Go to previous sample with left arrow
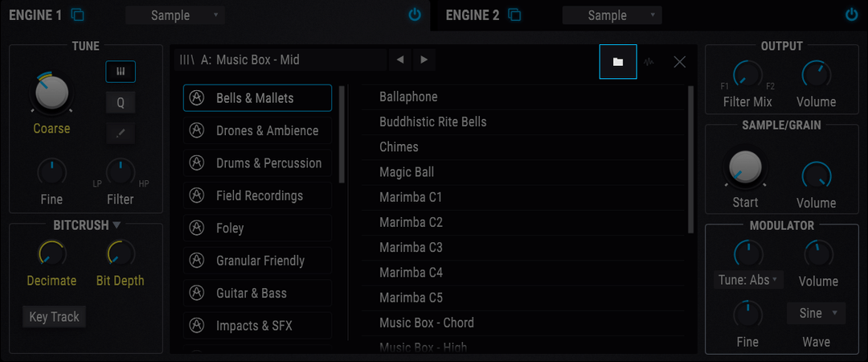The image size is (868, 362). pos(399,60)
